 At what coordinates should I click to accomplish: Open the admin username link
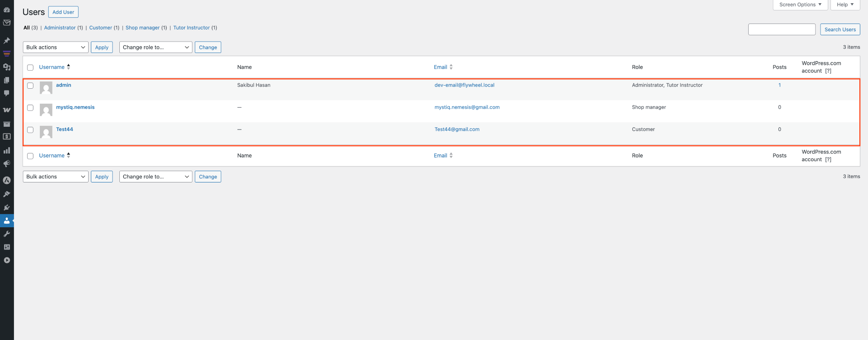(63, 85)
